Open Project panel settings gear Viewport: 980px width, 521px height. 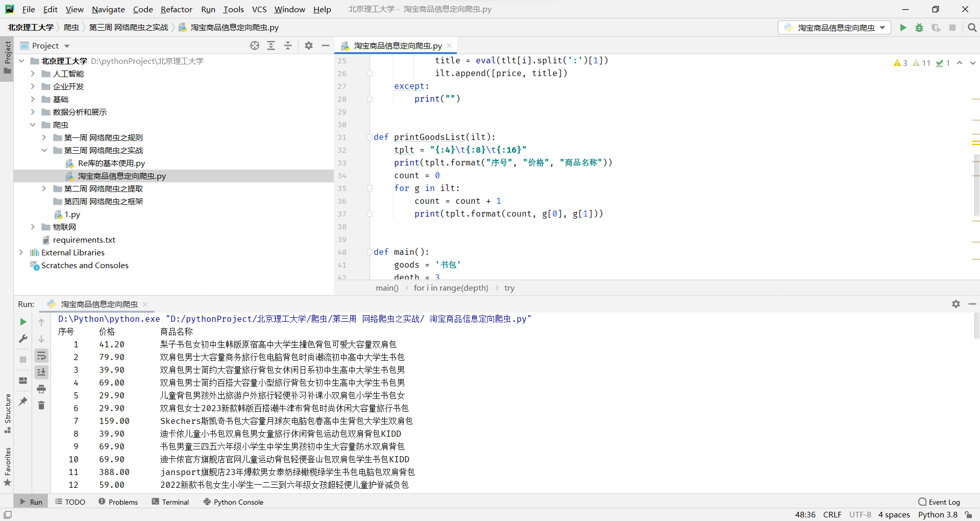click(x=309, y=45)
